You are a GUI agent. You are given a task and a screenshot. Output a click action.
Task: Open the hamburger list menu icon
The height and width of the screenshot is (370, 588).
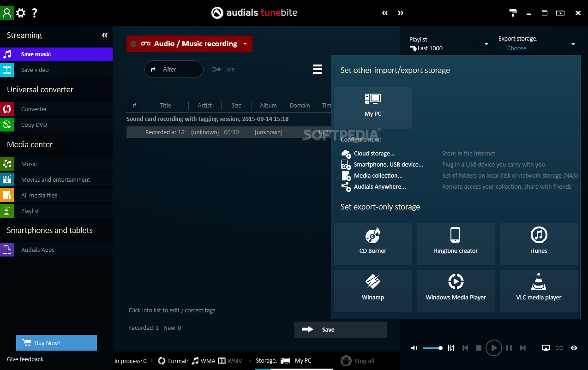(x=318, y=69)
